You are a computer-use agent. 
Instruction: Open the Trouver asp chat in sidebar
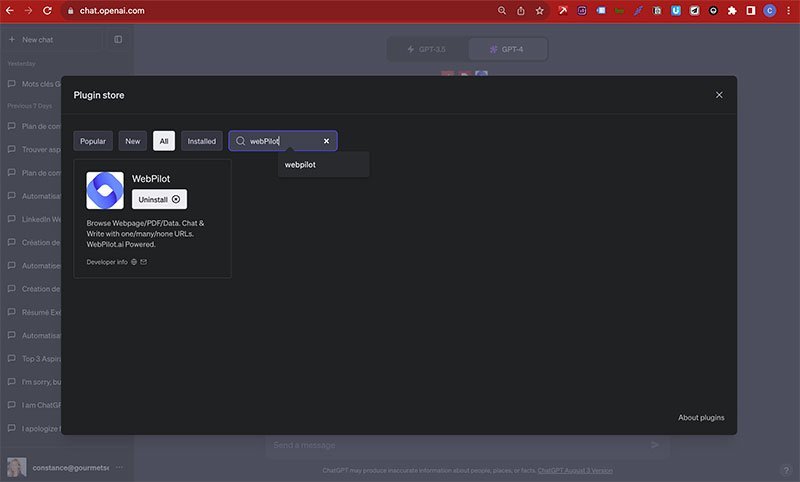34,149
